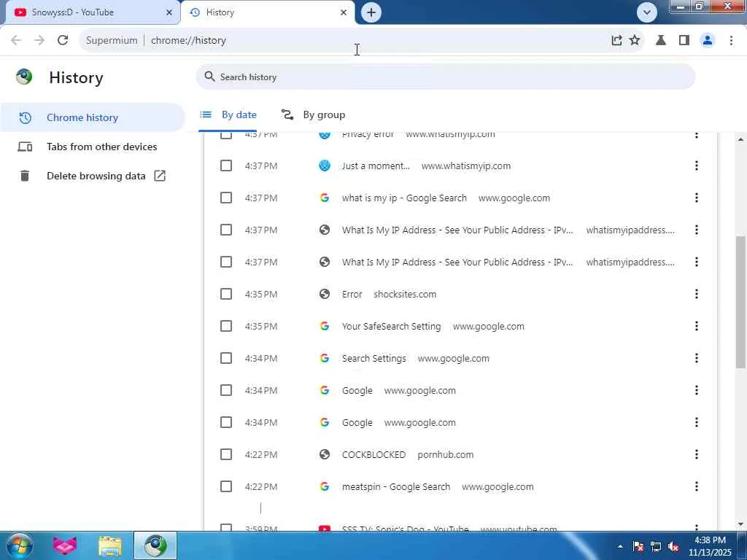
Task: Close the History tab
Action: (x=344, y=12)
